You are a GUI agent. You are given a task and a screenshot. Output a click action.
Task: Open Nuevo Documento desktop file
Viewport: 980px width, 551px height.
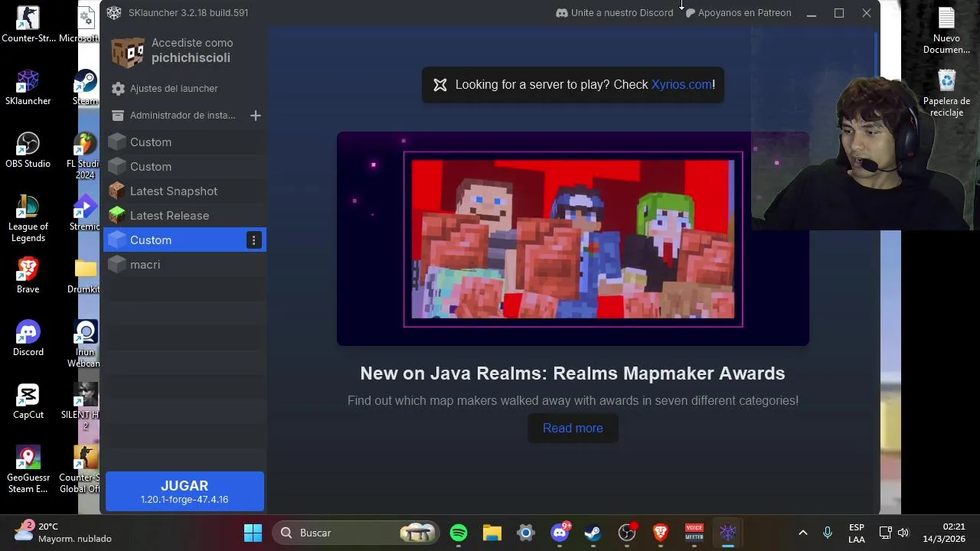point(946,30)
